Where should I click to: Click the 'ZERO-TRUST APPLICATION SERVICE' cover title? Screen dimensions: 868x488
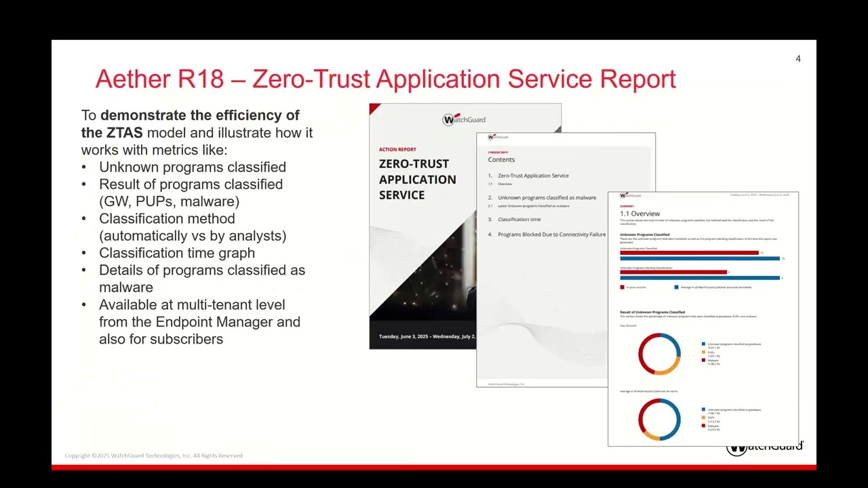(417, 180)
